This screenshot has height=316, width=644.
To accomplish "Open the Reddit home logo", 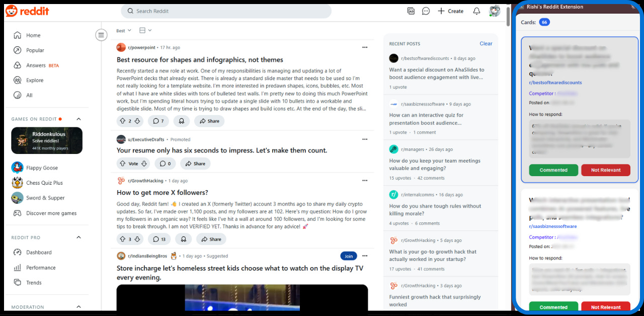I will point(27,11).
